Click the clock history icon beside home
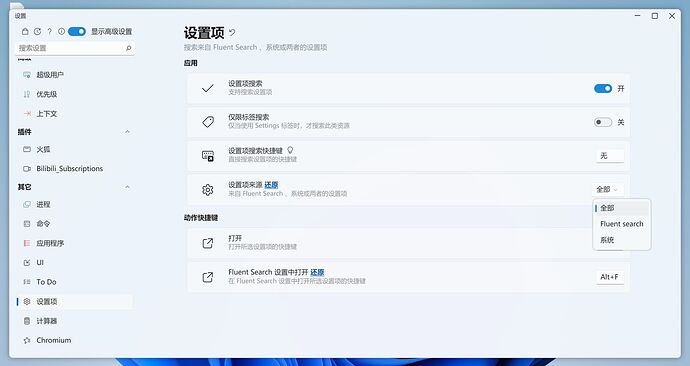The height and width of the screenshot is (366, 690). (37, 32)
